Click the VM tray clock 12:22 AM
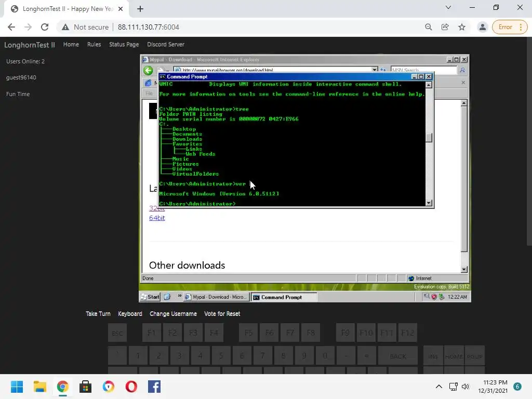 pyautogui.click(x=457, y=297)
